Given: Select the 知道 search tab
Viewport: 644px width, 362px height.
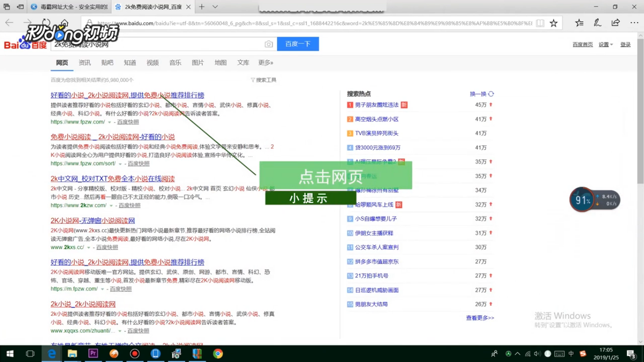Looking at the screenshot, I should [130, 63].
